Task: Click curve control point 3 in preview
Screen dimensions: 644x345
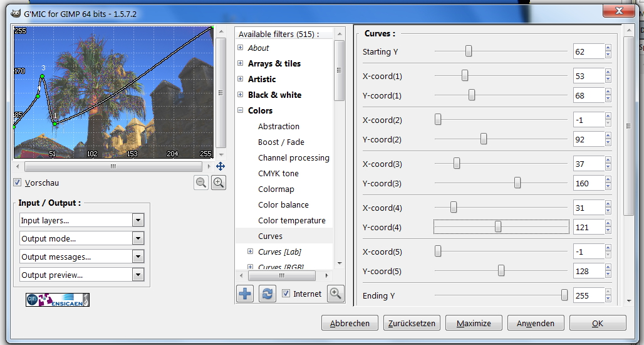Action: pyautogui.click(x=42, y=76)
